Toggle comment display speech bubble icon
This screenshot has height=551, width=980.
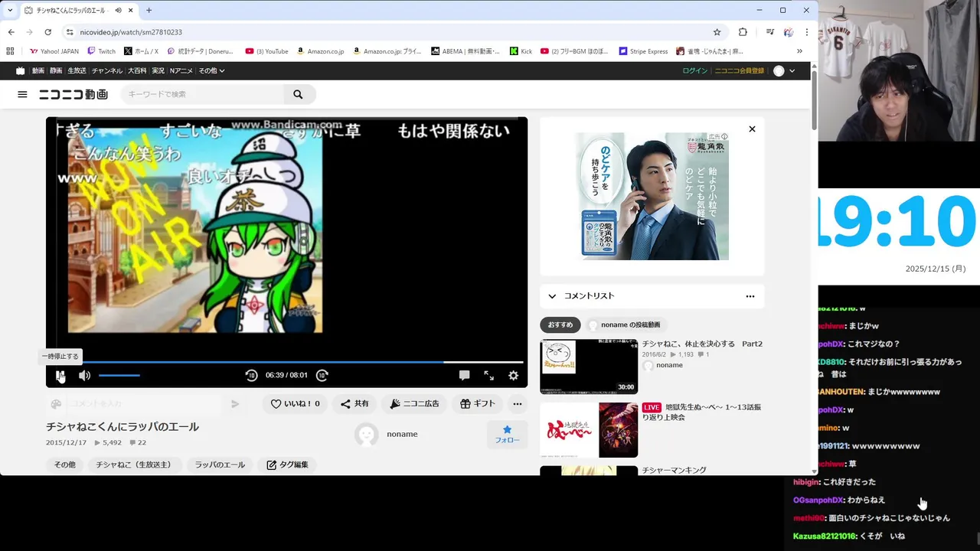click(x=464, y=375)
